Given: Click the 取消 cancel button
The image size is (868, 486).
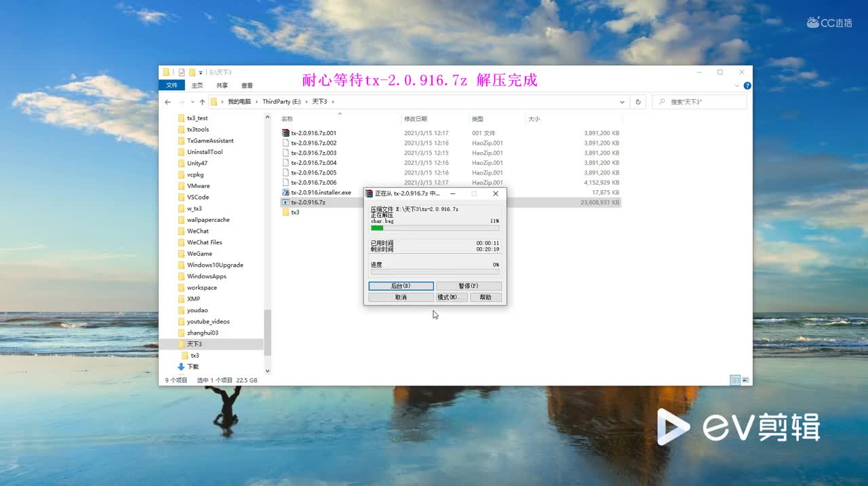Looking at the screenshot, I should tap(401, 297).
